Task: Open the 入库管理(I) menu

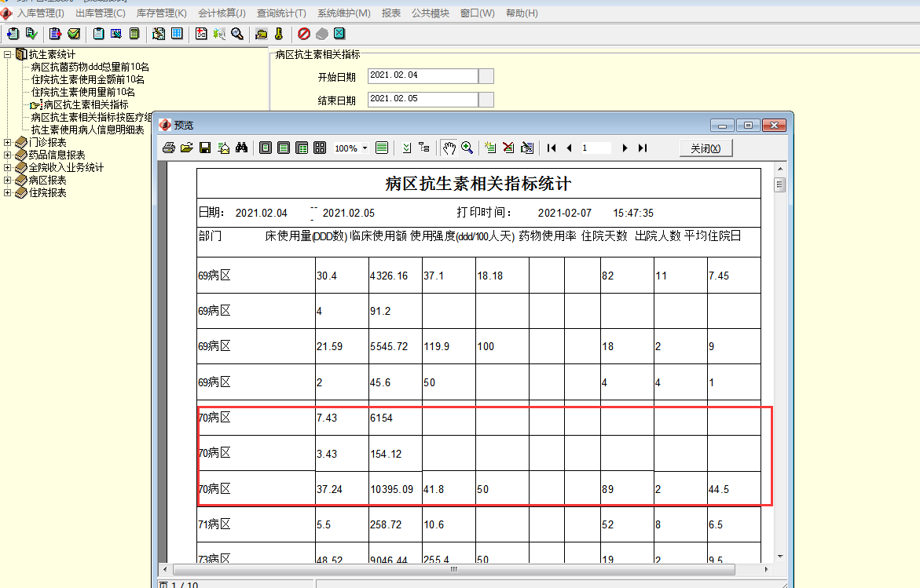Action: coord(41,13)
